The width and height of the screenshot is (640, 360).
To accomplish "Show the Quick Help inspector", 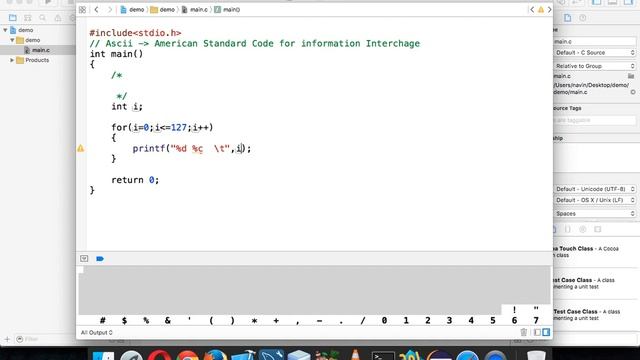I will [x=582, y=18].
